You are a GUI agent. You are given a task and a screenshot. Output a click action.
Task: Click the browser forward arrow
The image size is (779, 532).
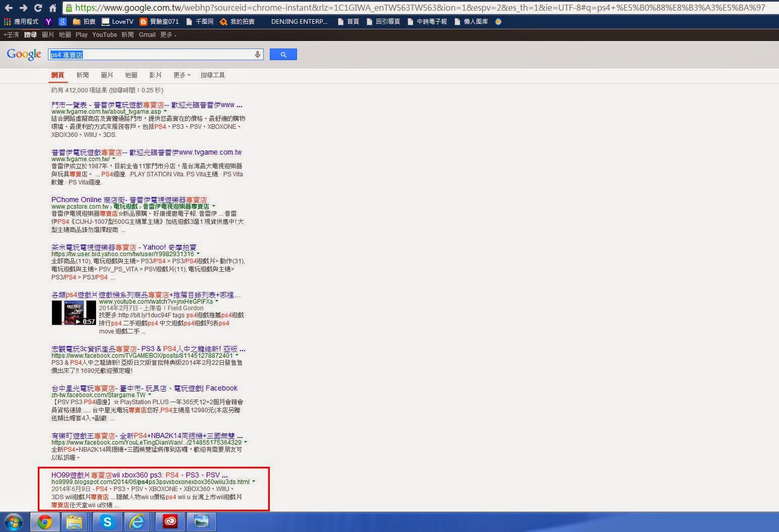[23, 8]
